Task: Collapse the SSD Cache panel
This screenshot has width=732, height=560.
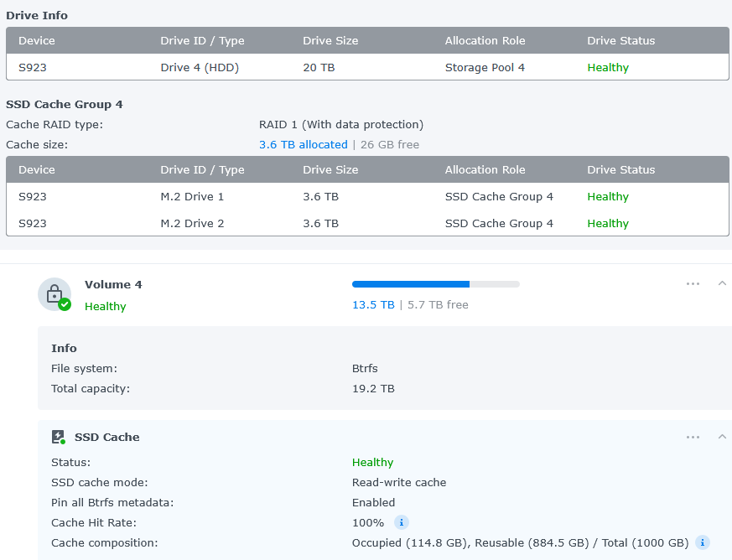Action: [x=722, y=437]
